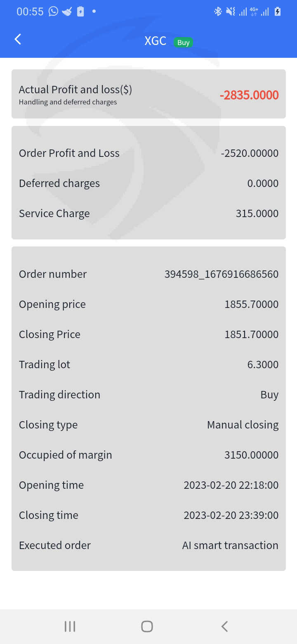Tap the red -2835.0000 profit and loss value

[249, 95]
